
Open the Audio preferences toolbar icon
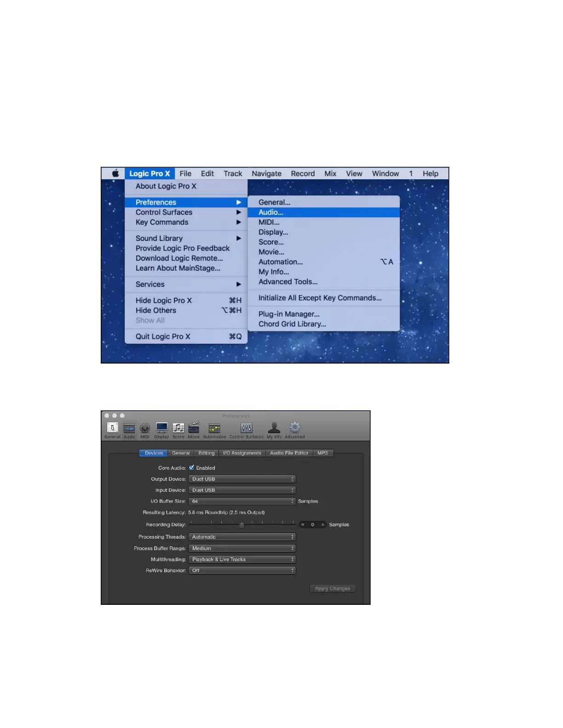point(130,431)
